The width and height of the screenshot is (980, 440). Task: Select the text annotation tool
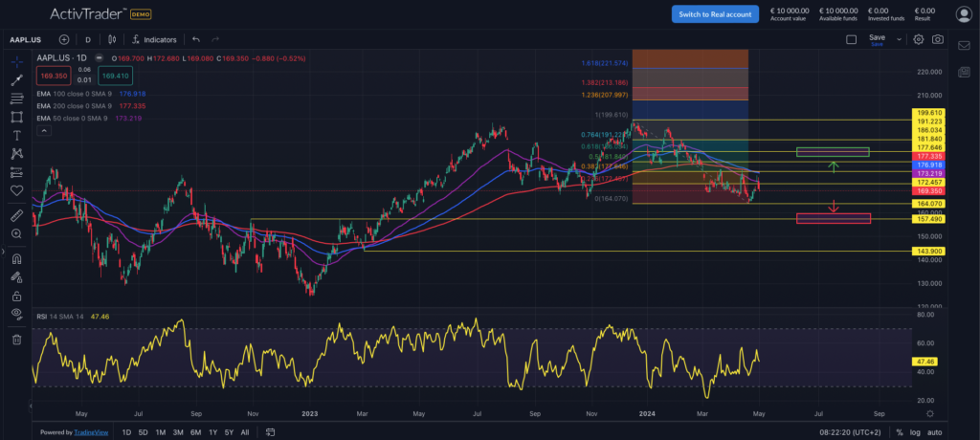click(x=17, y=136)
